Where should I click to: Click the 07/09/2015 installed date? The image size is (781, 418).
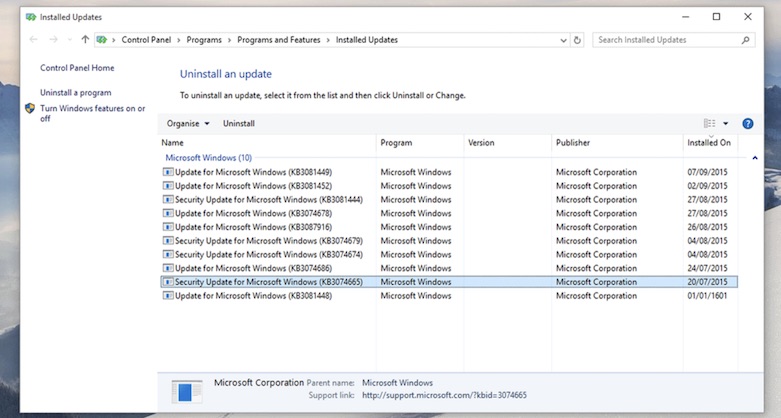pos(707,172)
